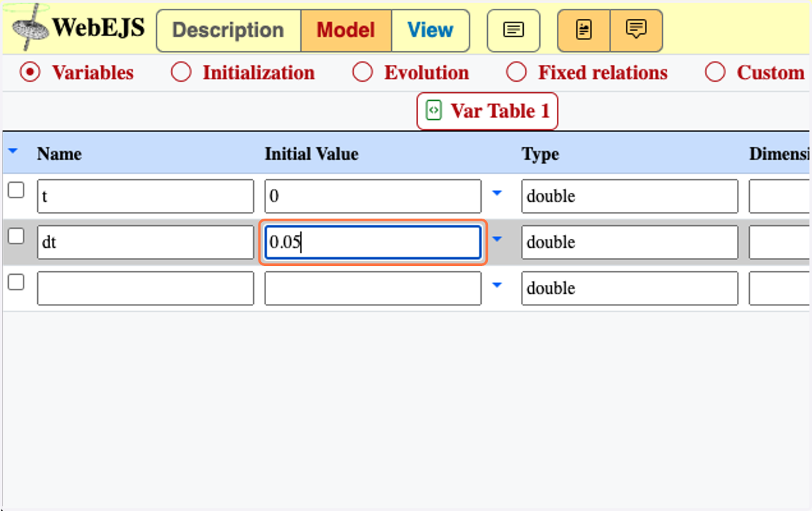Click the Name field containing t
The height and width of the screenshot is (511, 812).
145,196
